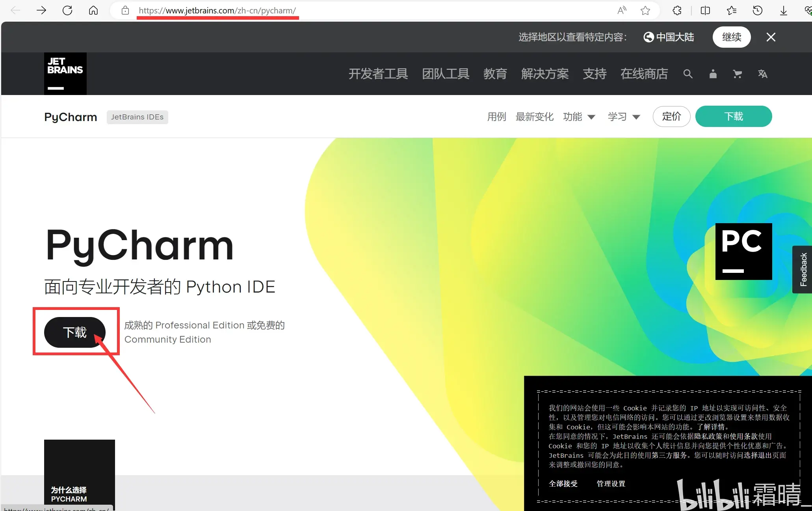This screenshot has width=812, height=511.
Task: Open the shopping cart icon
Action: (x=737, y=74)
